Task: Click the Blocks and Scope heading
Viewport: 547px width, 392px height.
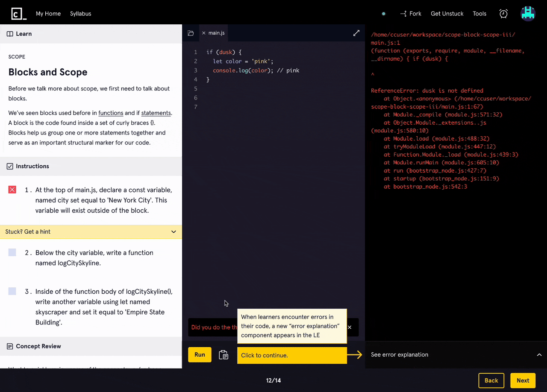Action: (x=48, y=72)
